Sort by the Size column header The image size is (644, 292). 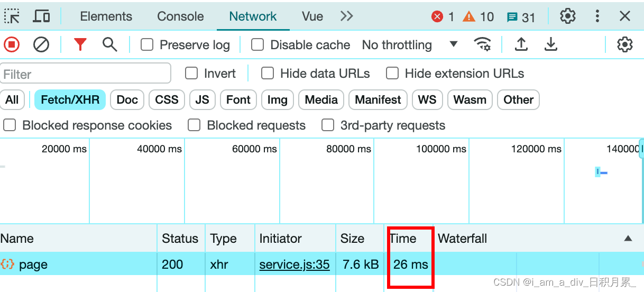click(x=360, y=239)
